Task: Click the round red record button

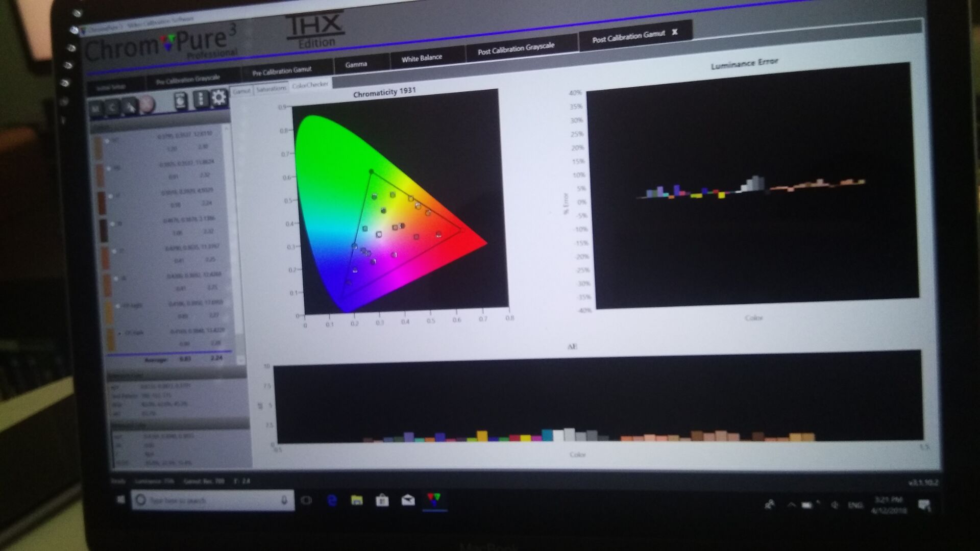Action: coord(146,105)
